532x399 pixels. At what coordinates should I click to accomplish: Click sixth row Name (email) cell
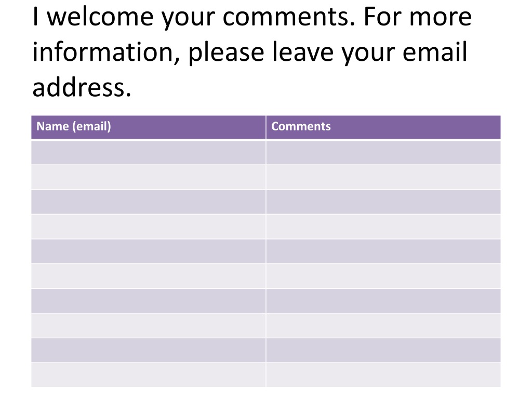pos(149,276)
